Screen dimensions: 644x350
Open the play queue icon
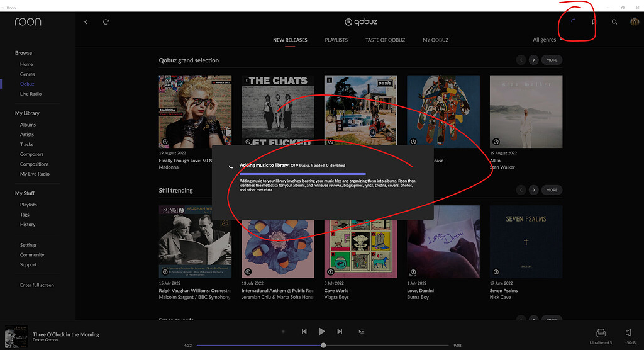coord(362,332)
